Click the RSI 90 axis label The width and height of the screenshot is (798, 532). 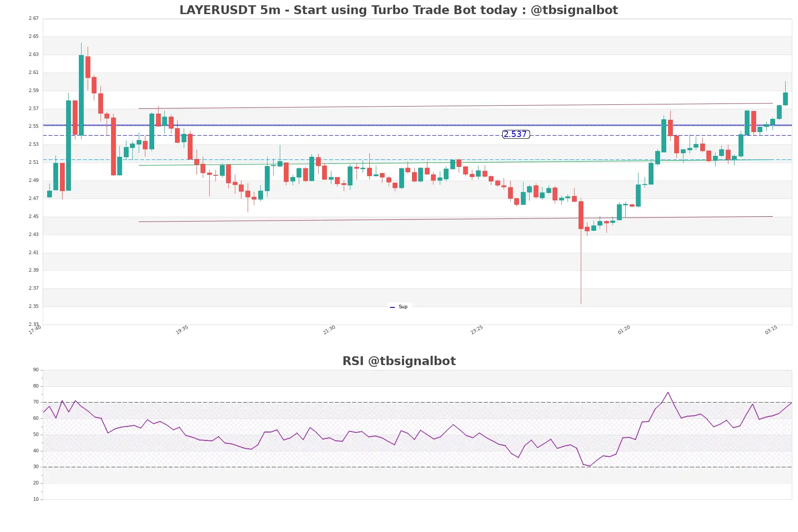(36, 370)
